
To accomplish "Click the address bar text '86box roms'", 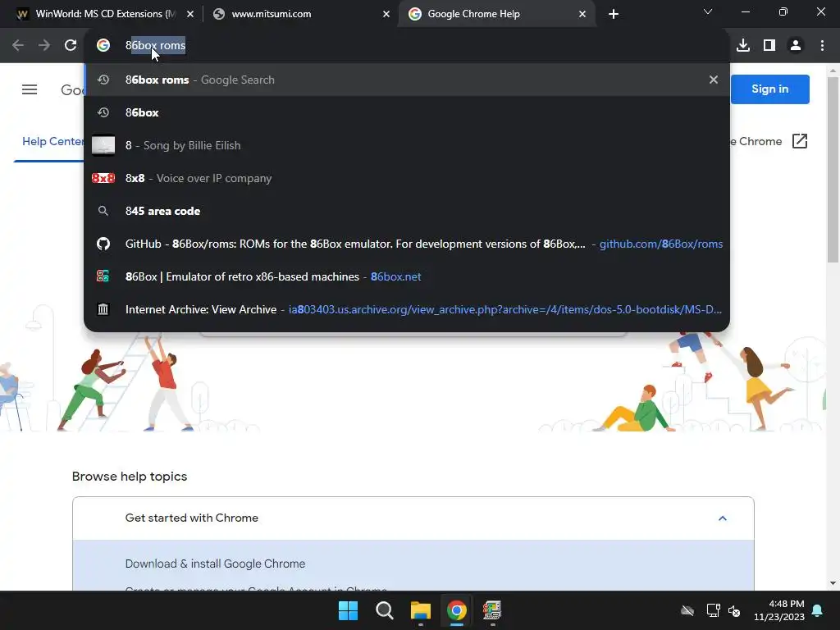I will tap(155, 46).
